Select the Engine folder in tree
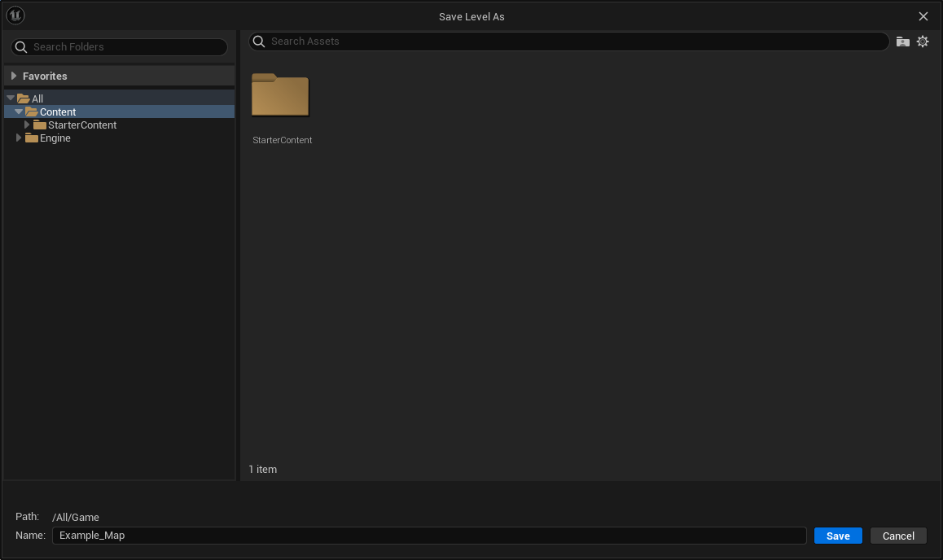Screen dimensions: 943x560 [55, 138]
